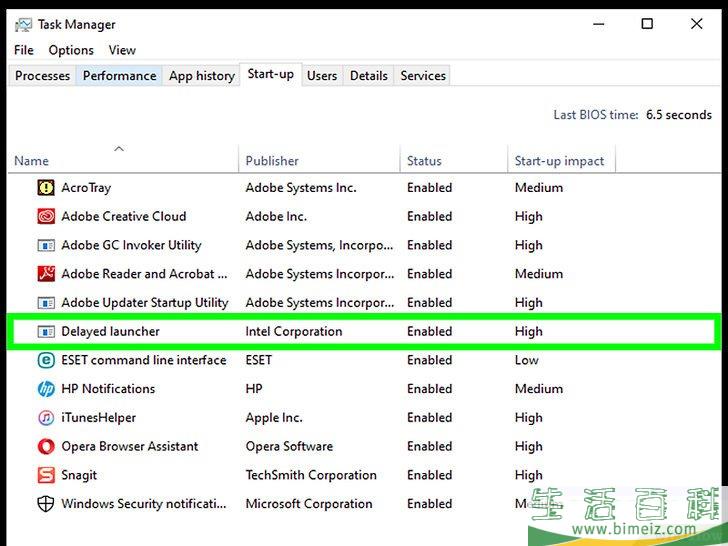Click Low impact value for ESET
Viewport: 728px width, 546px height.
click(526, 360)
